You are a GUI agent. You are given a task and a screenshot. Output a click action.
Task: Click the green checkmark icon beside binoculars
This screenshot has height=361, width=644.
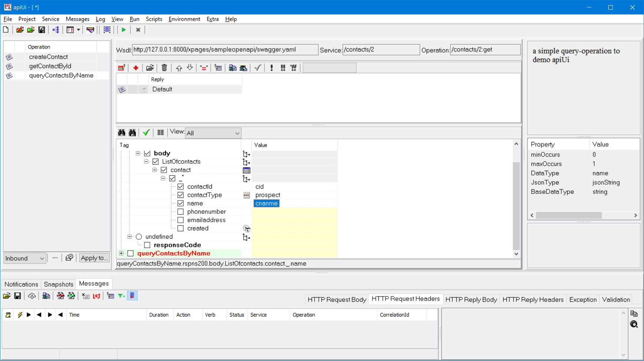(146, 133)
